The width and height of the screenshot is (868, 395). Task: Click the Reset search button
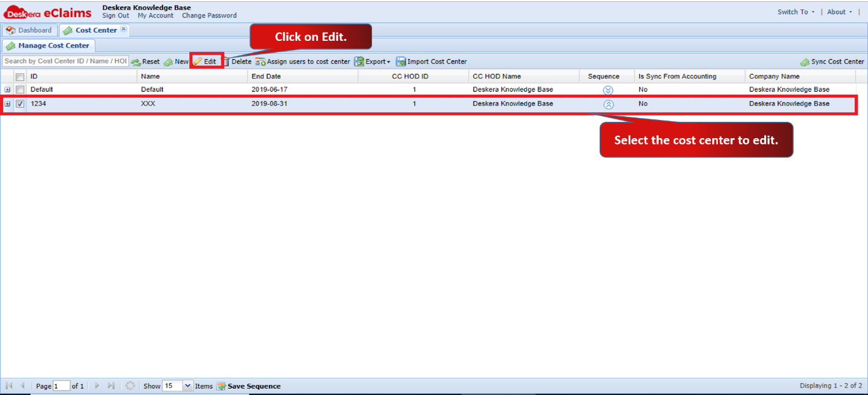145,62
